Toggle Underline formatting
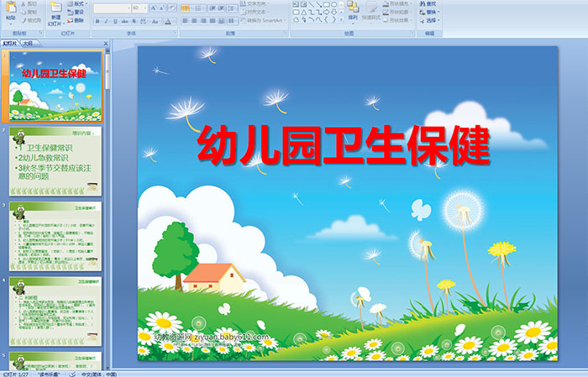Viewport: 588px width, 377px height. (115, 21)
